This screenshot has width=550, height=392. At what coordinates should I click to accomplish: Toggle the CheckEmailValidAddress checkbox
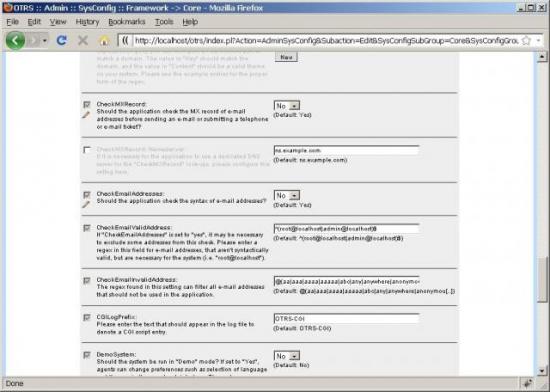coord(87,228)
